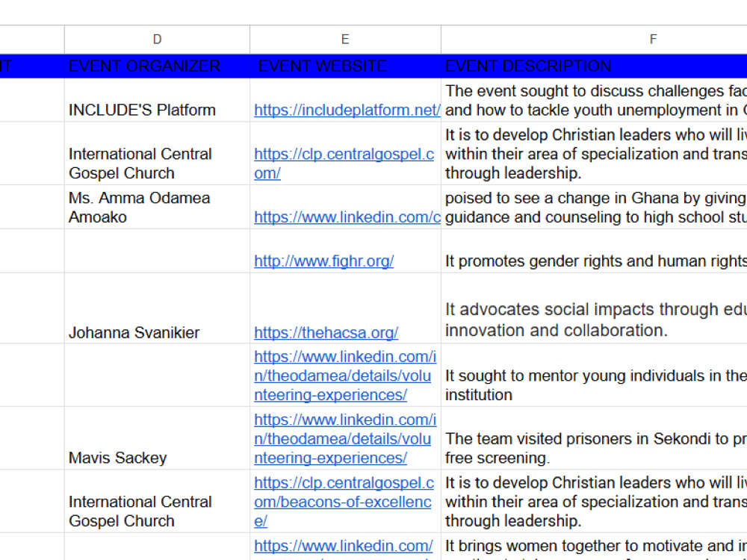Select the brings women together description cell
This screenshot has width=747, height=560.
(594, 547)
